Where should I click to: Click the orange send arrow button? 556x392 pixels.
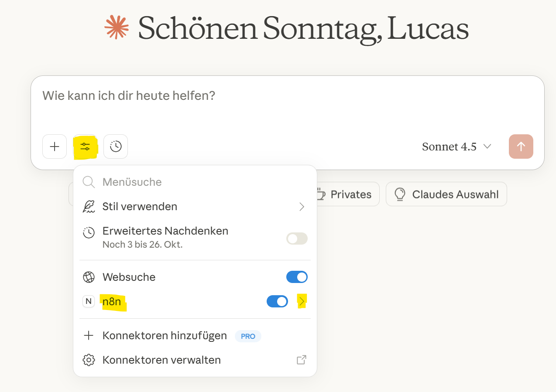click(521, 147)
